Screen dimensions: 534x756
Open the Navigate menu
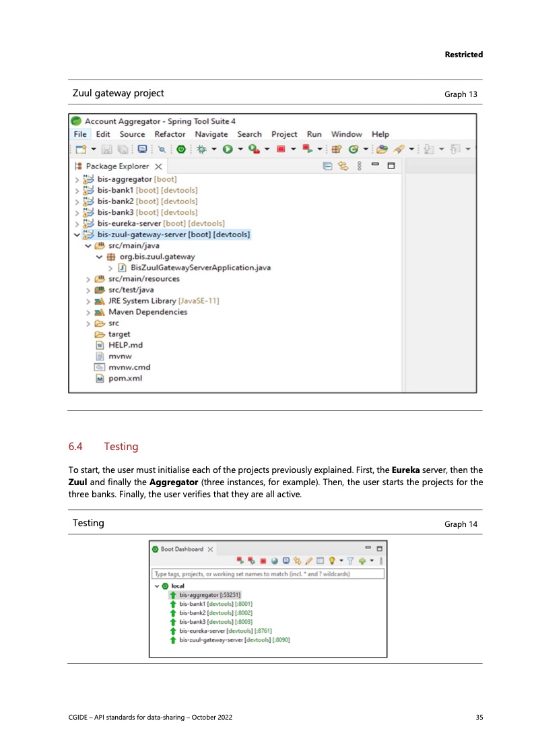pyautogui.click(x=211, y=134)
